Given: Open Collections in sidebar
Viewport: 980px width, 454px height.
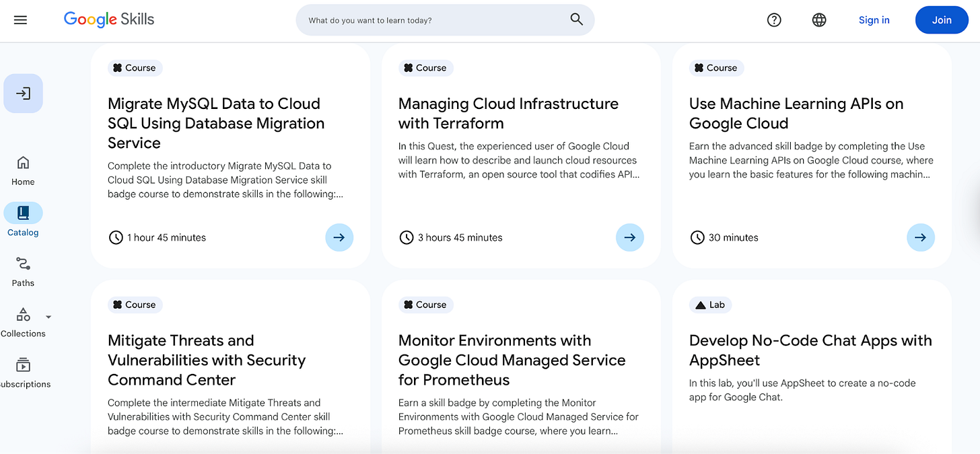Looking at the screenshot, I should pyautogui.click(x=23, y=322).
